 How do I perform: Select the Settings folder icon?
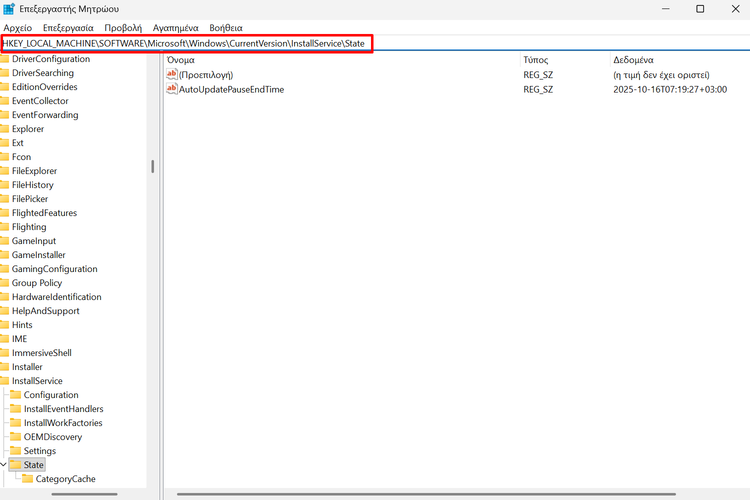coord(16,451)
